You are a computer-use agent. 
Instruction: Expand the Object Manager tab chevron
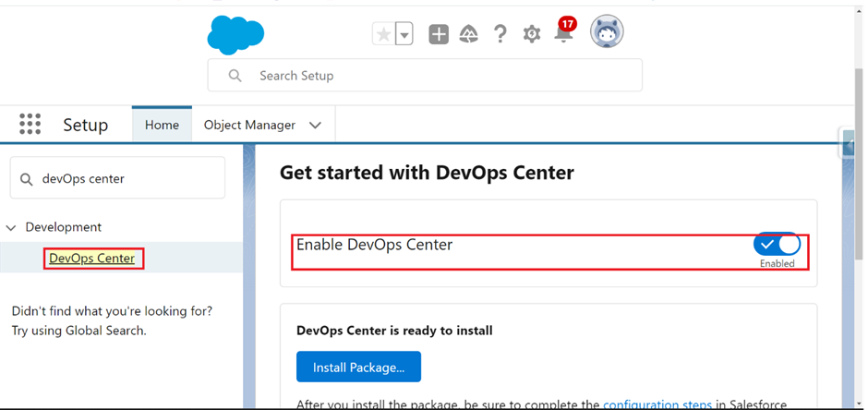coord(315,125)
